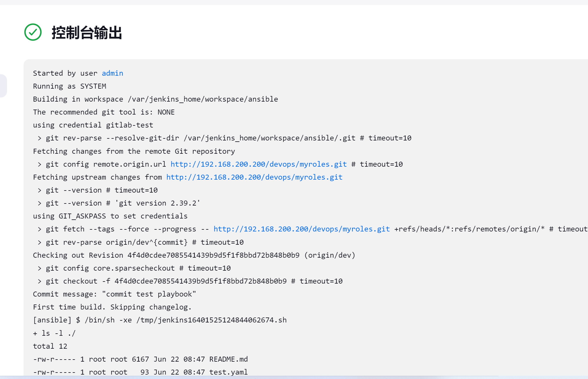
Task: Click the README.md file listing line
Action: click(140, 359)
